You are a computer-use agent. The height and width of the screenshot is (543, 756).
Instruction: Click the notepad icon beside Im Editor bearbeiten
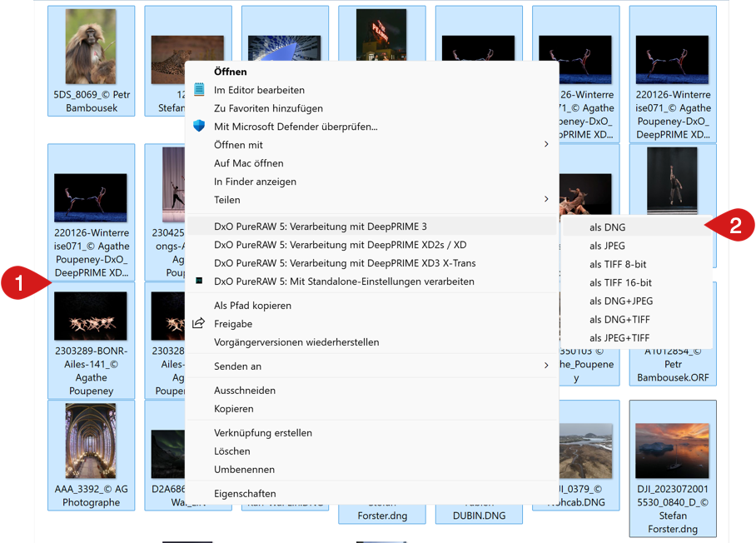point(199,90)
